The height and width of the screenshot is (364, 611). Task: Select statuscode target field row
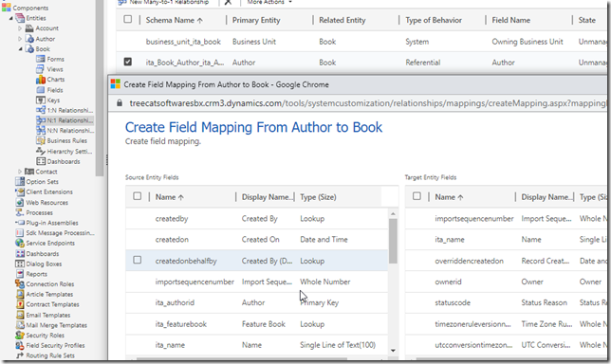coord(507,302)
